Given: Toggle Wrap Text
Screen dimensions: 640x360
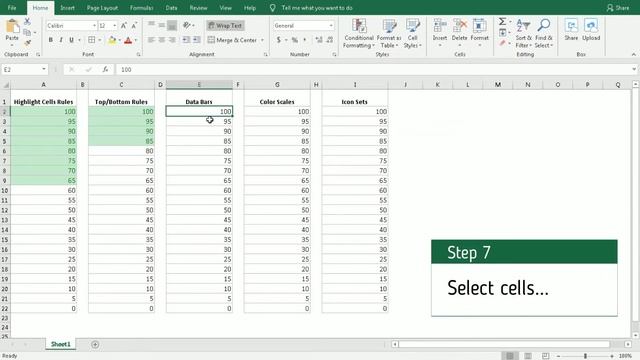Looking at the screenshot, I should (225, 25).
